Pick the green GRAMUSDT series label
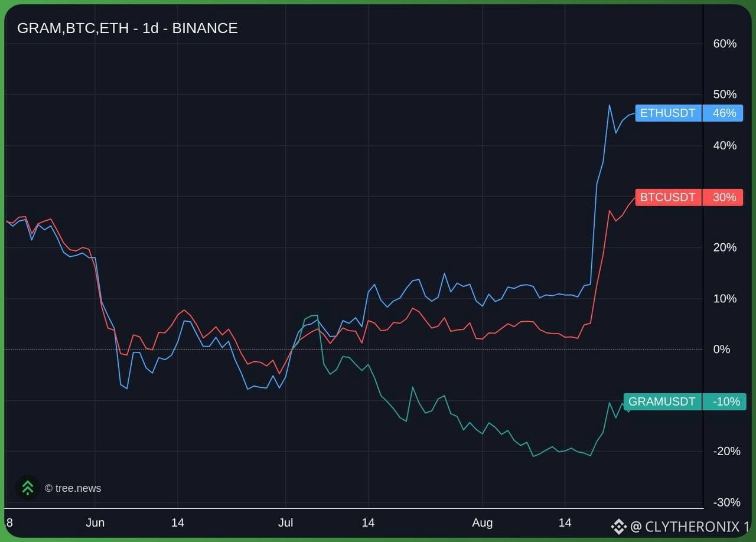 click(662, 401)
